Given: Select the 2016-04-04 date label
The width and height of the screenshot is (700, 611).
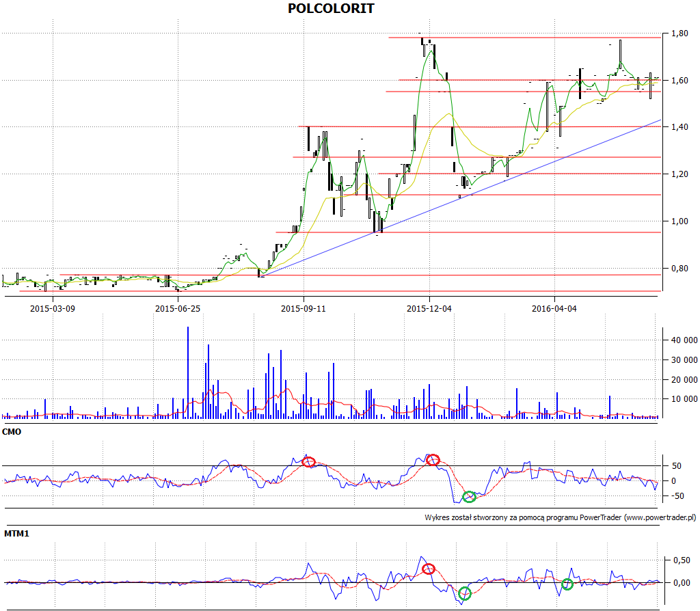Looking at the screenshot, I should tap(554, 308).
